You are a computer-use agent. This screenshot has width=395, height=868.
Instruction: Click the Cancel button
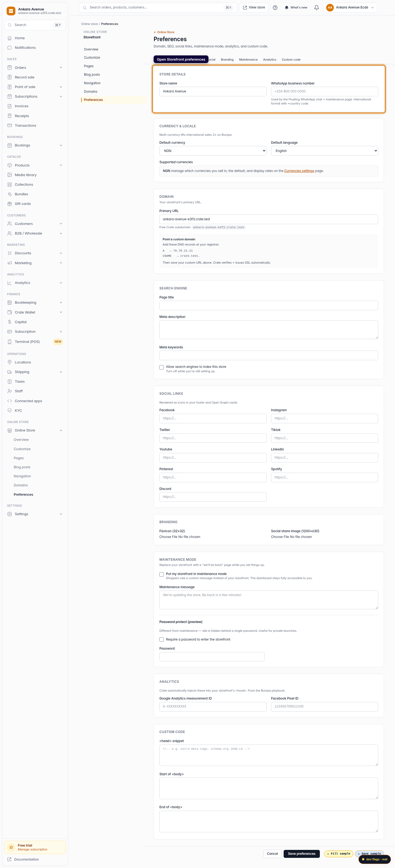pyautogui.click(x=272, y=854)
